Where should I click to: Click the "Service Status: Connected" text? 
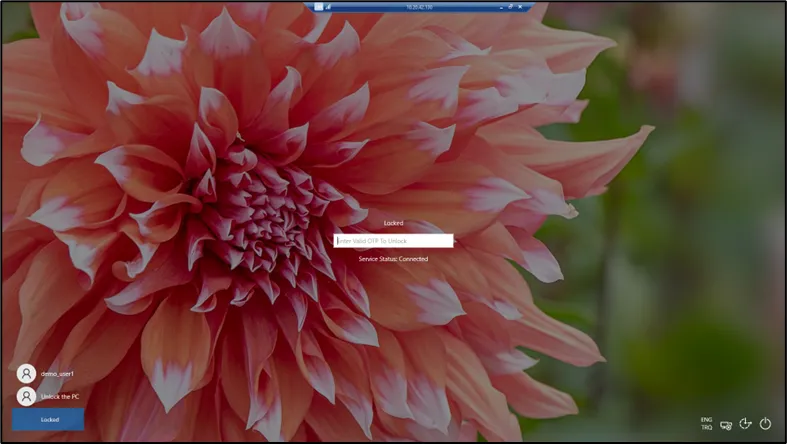coord(394,259)
